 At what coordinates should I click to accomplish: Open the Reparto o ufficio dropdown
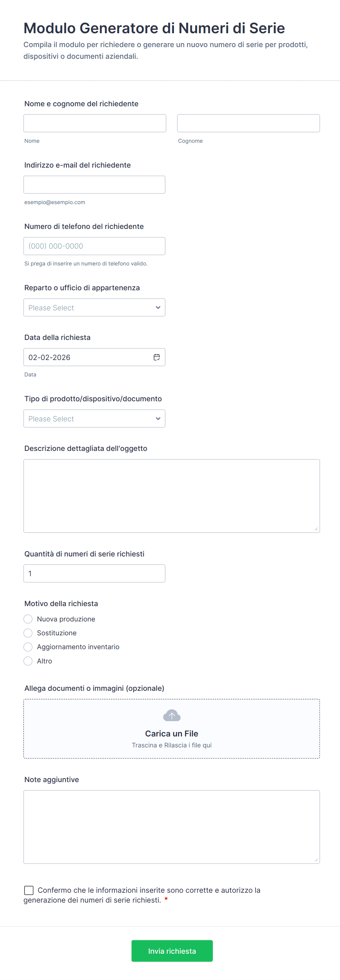[94, 307]
